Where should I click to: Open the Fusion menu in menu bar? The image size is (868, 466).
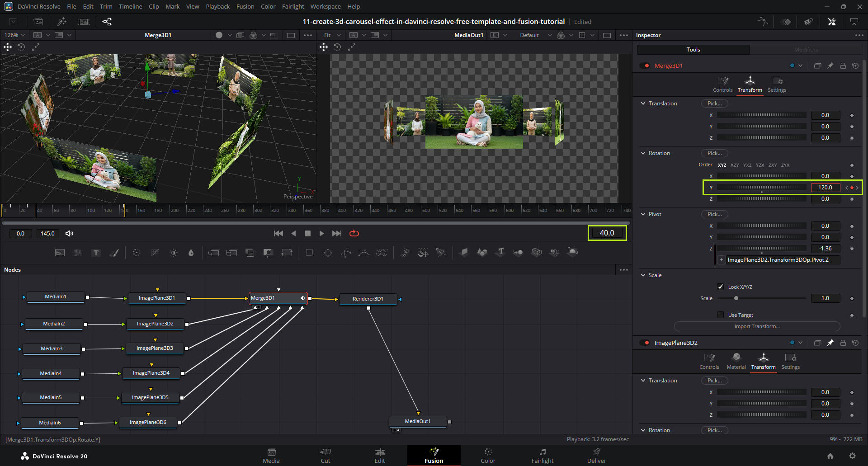(x=245, y=6)
